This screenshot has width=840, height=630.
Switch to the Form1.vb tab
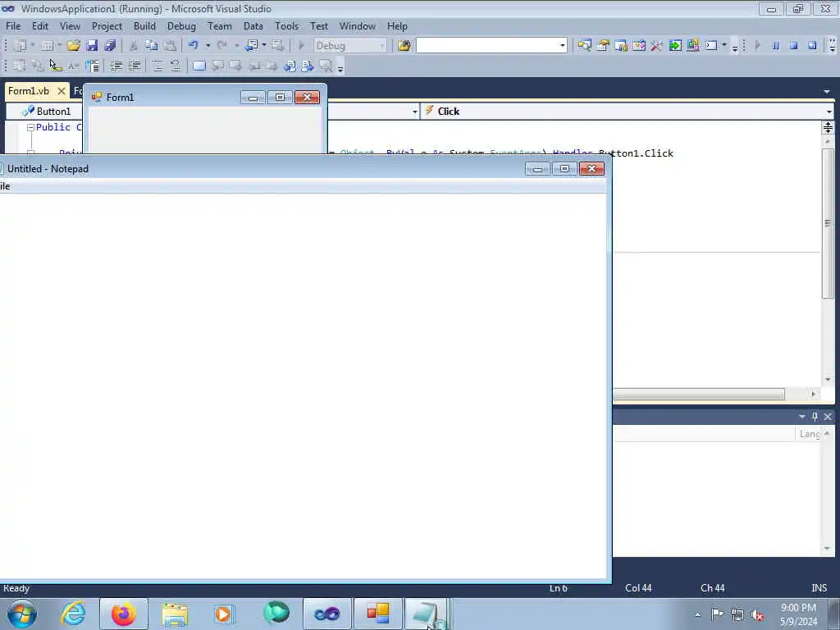coord(29,91)
